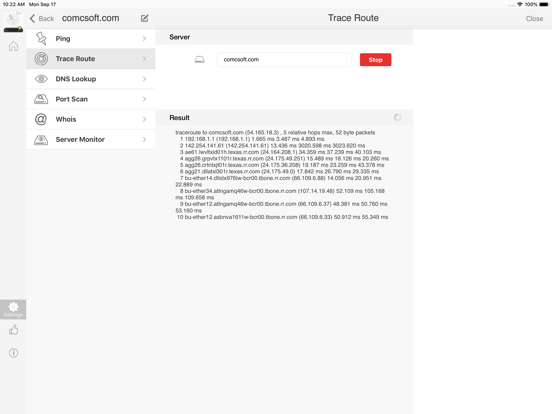Screen dimensions: 552x414
Task: Open the Ping tool
Action: pos(91,38)
